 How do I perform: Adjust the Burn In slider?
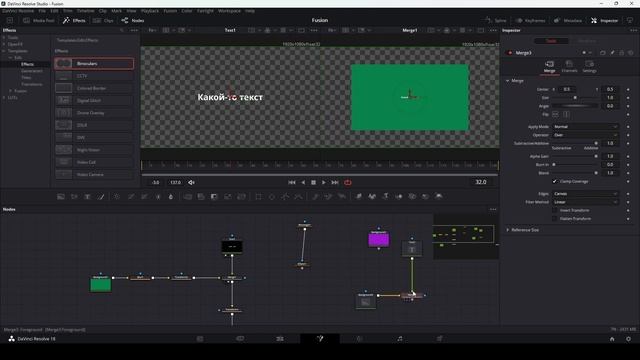[x=575, y=164]
